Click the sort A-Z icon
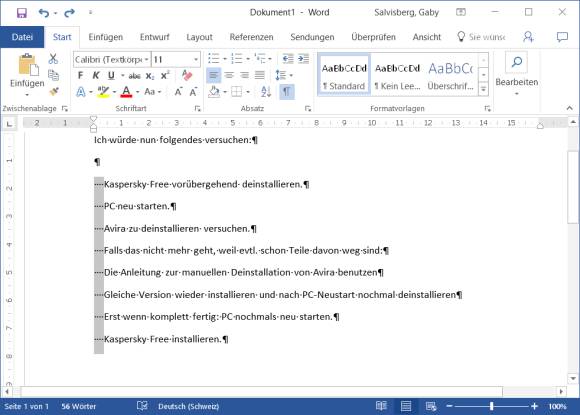Viewport: 580px width, 415px height. (266, 91)
